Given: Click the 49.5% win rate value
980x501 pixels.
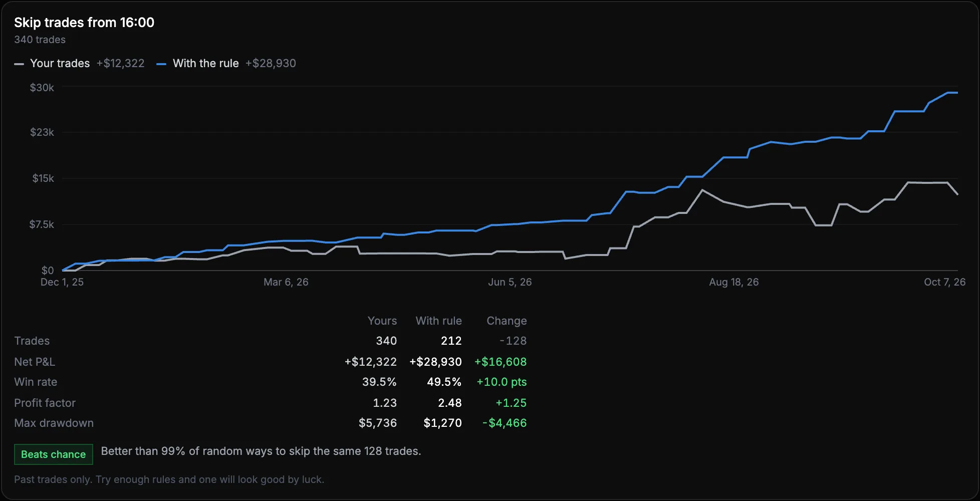Looking at the screenshot, I should [444, 382].
